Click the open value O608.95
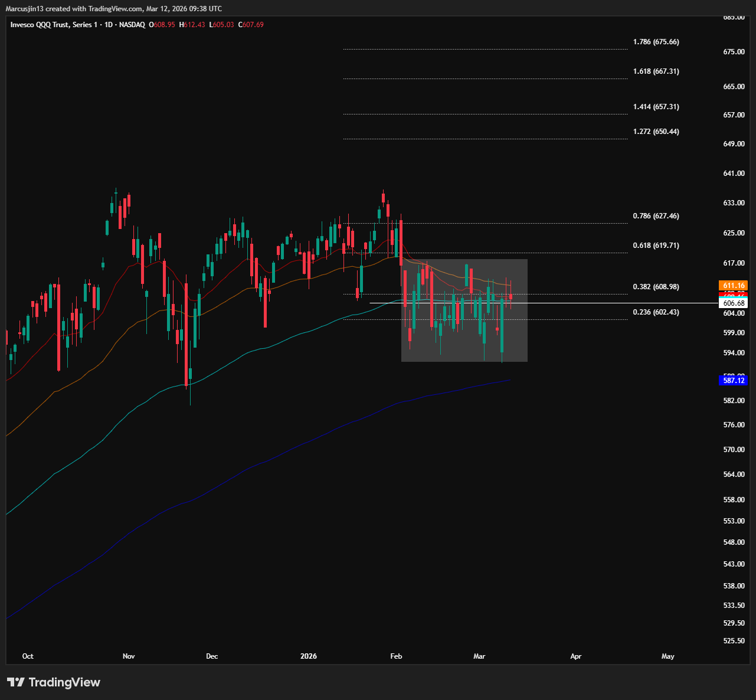 (x=162, y=25)
